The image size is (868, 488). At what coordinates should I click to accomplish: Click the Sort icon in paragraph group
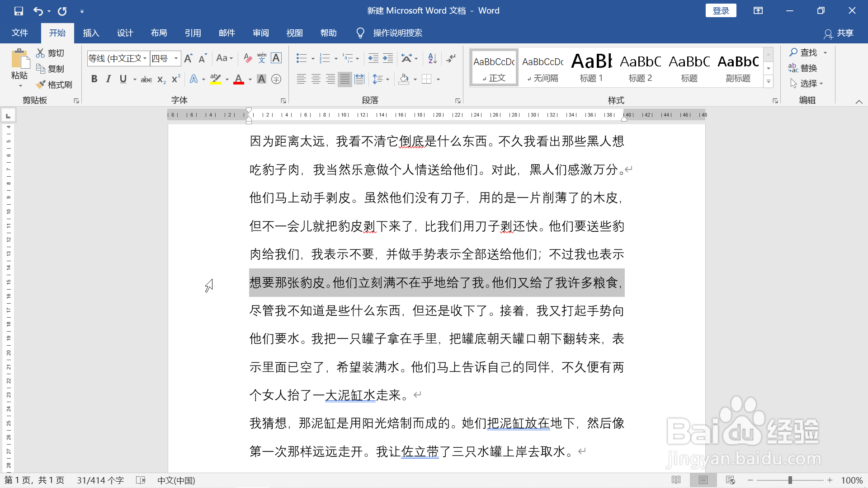(432, 58)
